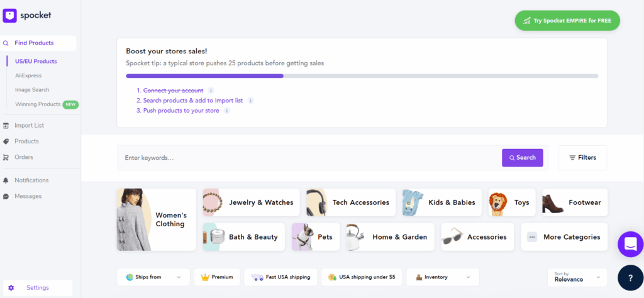644x298 pixels.
Task: Click the Notifications bell icon
Action: point(6,180)
